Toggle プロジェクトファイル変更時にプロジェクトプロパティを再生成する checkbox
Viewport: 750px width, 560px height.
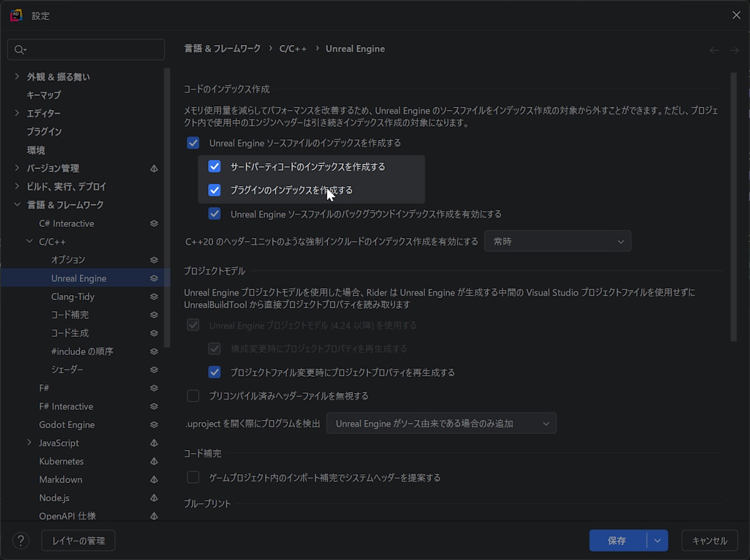(x=214, y=372)
